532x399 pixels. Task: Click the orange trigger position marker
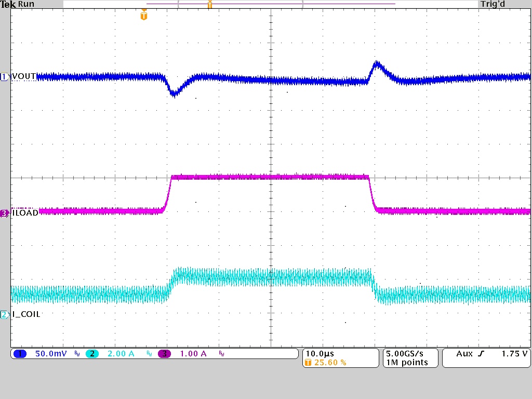coord(144,16)
